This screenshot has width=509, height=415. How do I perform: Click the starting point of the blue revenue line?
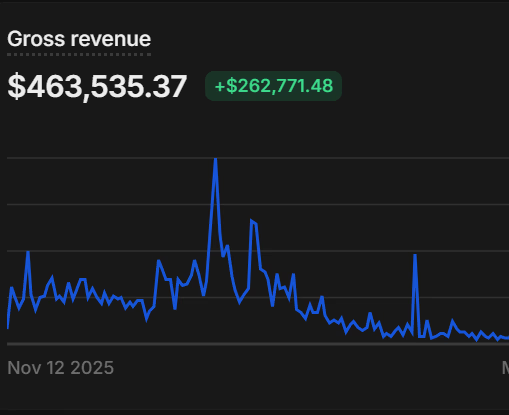coord(8,328)
